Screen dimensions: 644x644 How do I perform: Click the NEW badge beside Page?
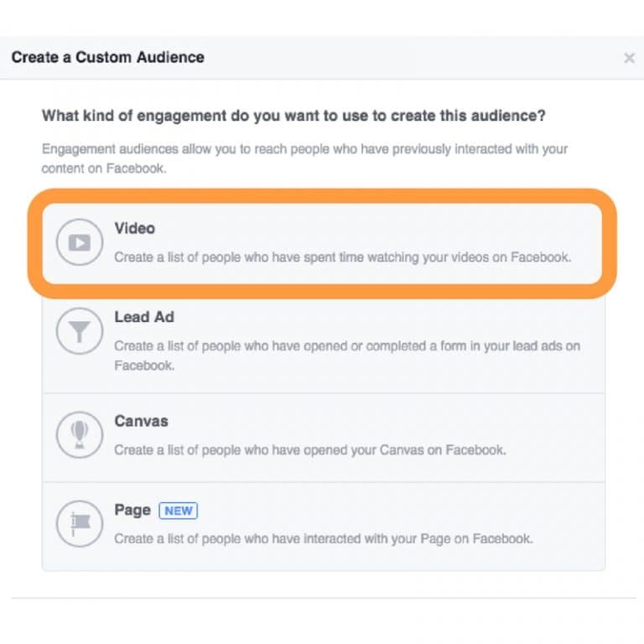pos(177,511)
